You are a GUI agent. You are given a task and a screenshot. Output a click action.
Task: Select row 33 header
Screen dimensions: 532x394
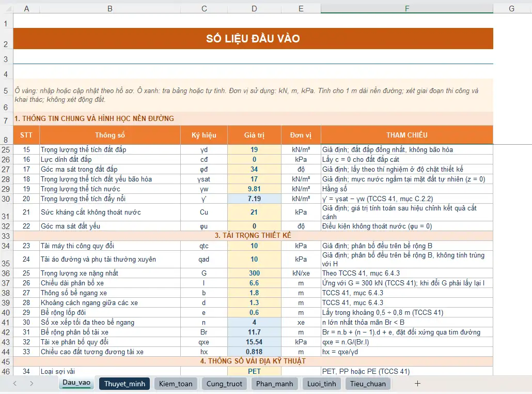[6, 236]
